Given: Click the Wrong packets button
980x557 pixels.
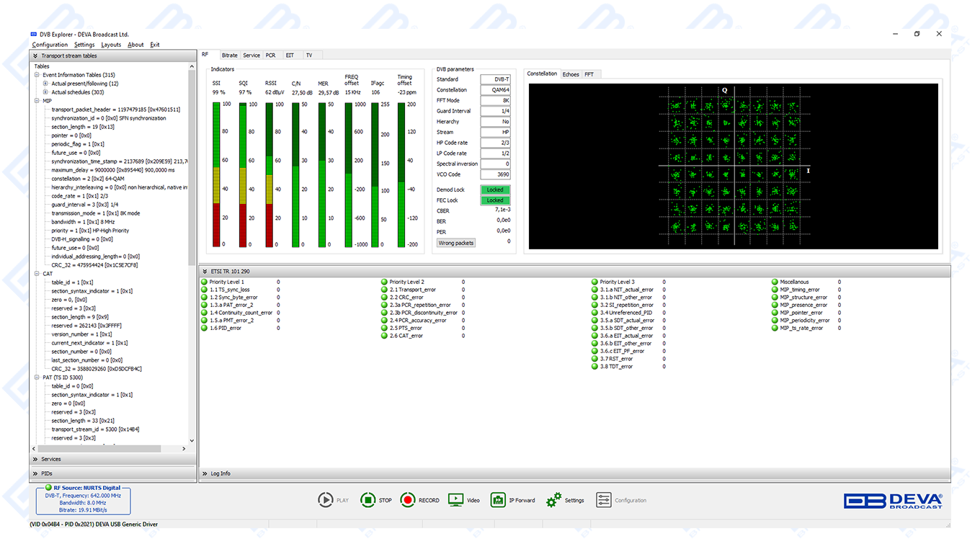Looking at the screenshot, I should pyautogui.click(x=456, y=243).
